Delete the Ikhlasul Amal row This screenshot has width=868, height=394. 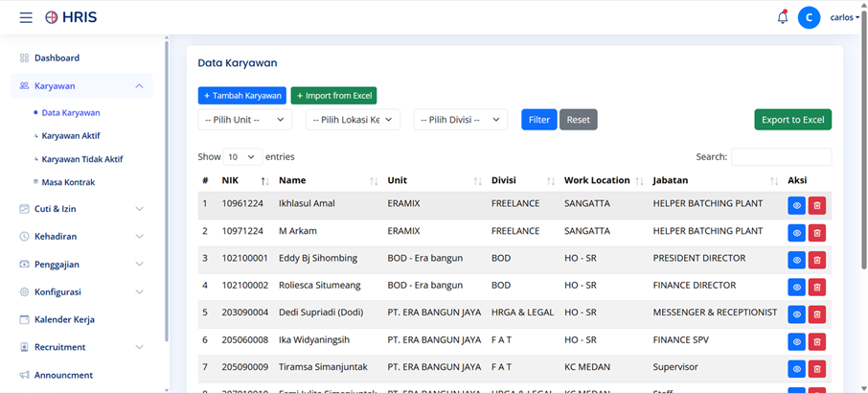[x=816, y=205]
